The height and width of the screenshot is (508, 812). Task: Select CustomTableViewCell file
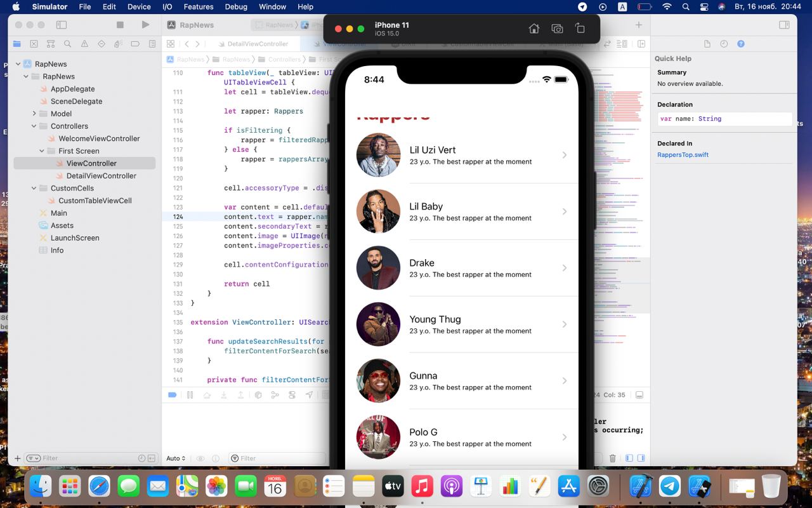[95, 201]
